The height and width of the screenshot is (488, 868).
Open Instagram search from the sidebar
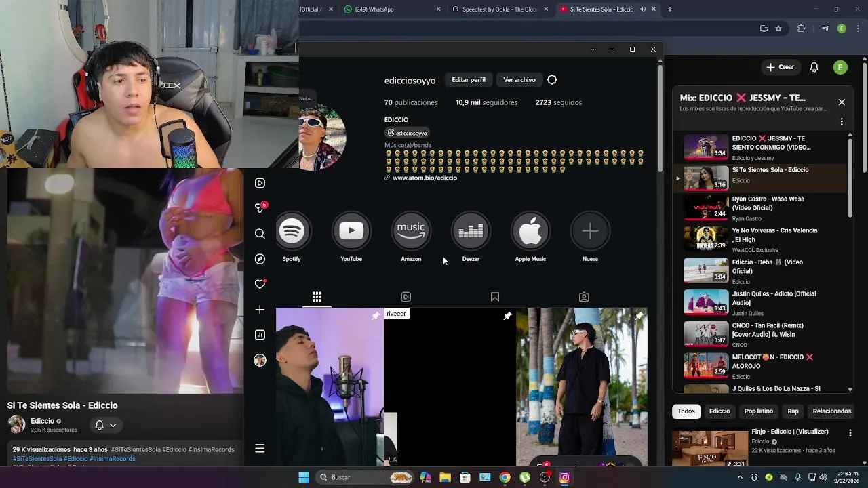coord(260,234)
